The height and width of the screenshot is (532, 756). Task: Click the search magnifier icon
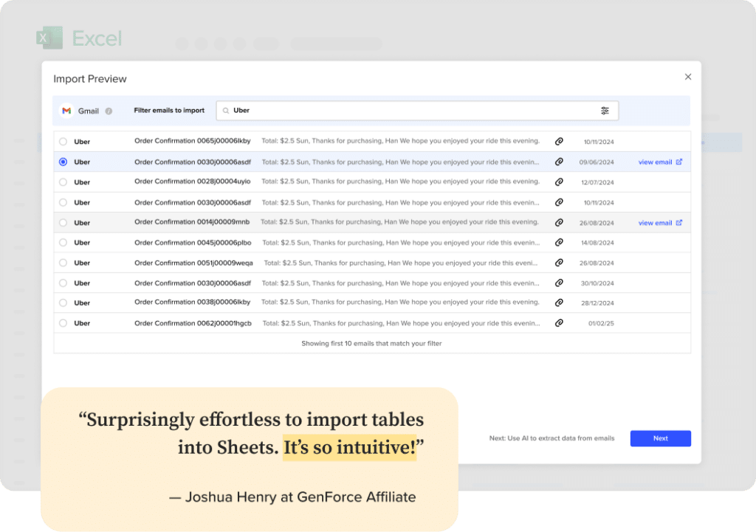pos(226,111)
